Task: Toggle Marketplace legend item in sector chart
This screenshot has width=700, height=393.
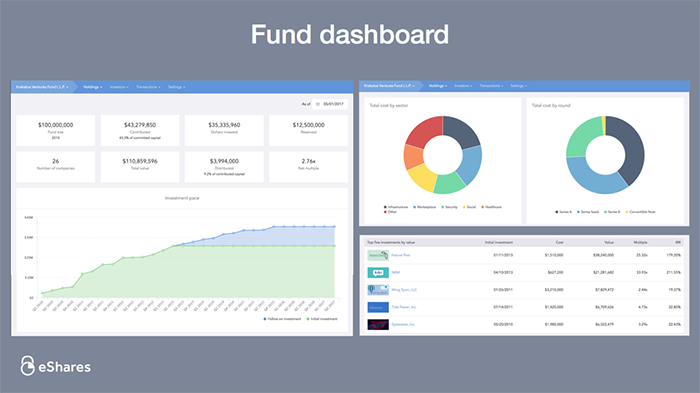Action: (x=425, y=207)
